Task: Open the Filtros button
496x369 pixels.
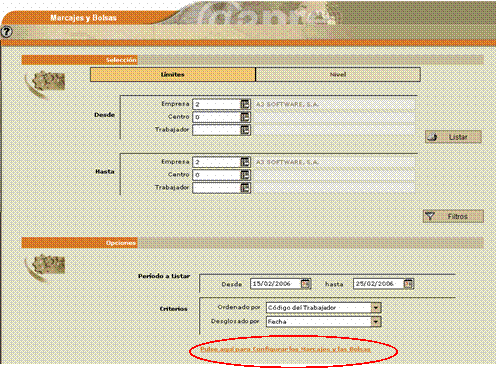Action: tap(453, 216)
